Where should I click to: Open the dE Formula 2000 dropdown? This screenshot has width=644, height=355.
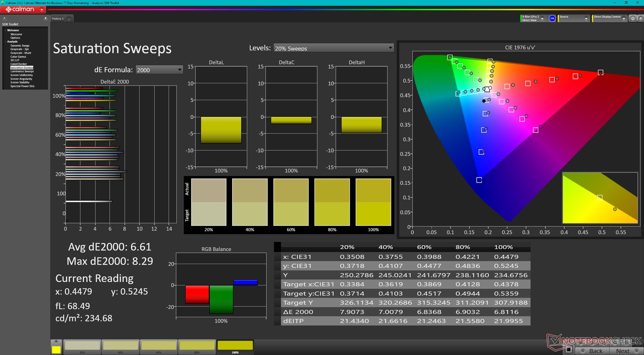[x=179, y=70]
